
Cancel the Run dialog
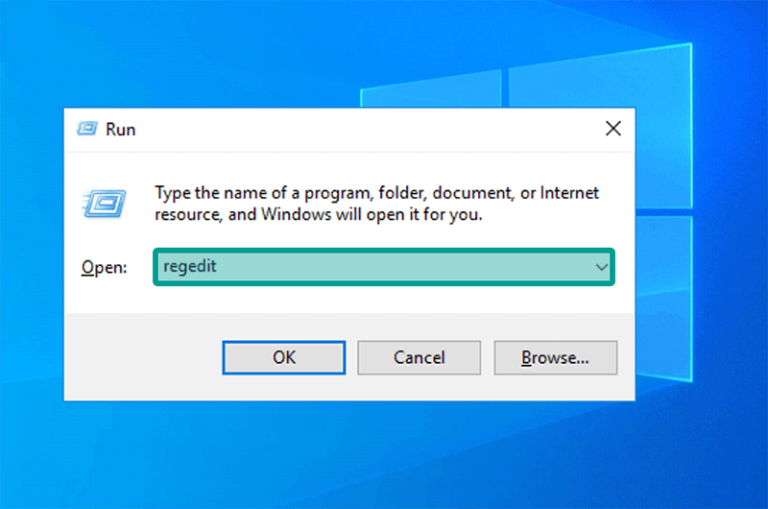pyautogui.click(x=419, y=358)
